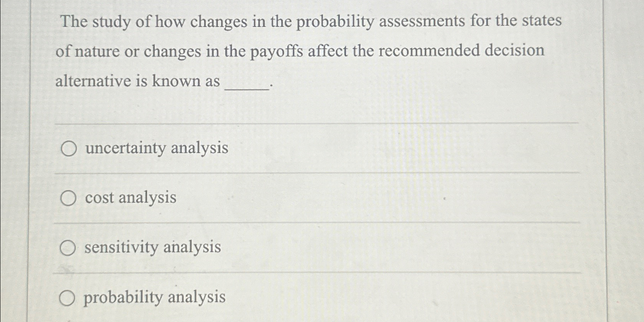The width and height of the screenshot is (644, 322).
Task: Click the 'cost analysis' answer text
Action: click(130, 198)
